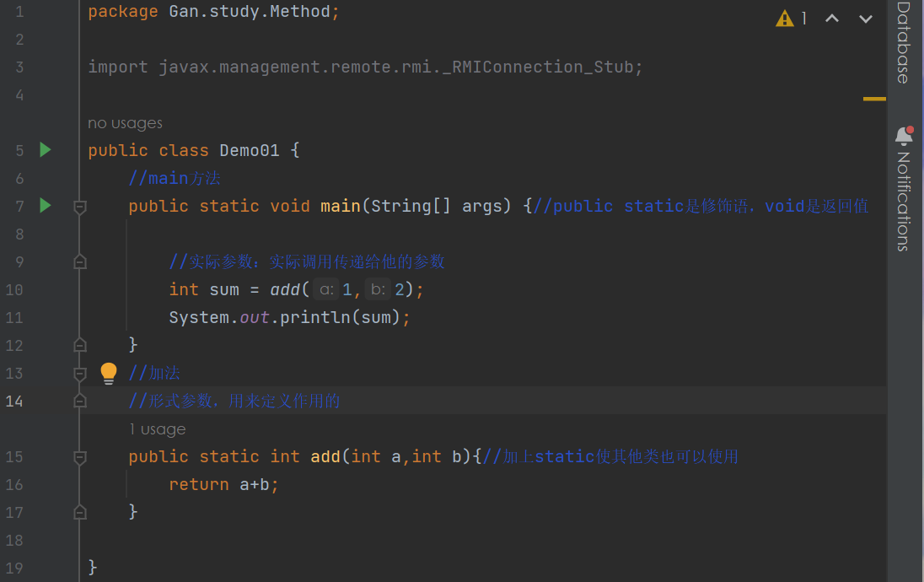
Task: Click the println method call text
Action: point(310,318)
